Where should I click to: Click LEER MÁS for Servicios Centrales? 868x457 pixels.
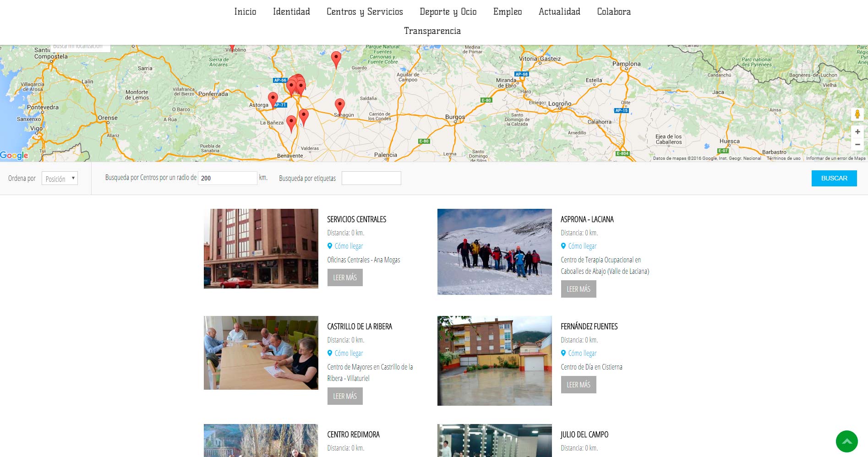(x=345, y=277)
